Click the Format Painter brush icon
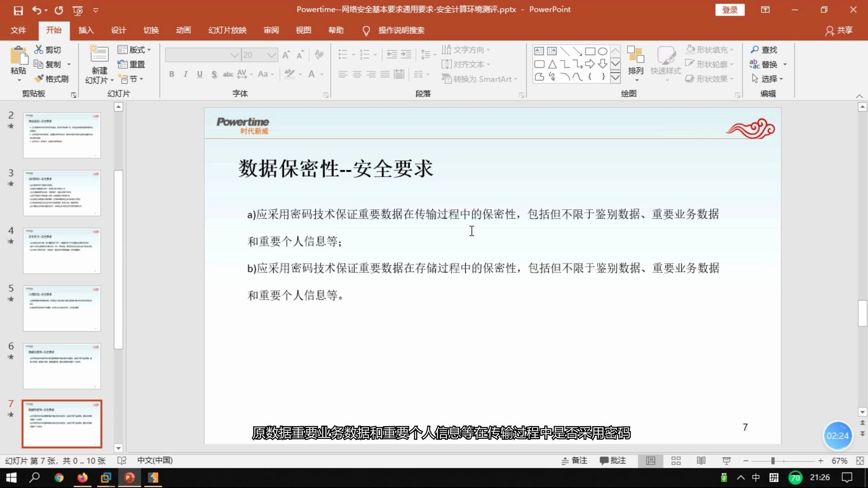The width and height of the screenshot is (868, 488). 39,79
